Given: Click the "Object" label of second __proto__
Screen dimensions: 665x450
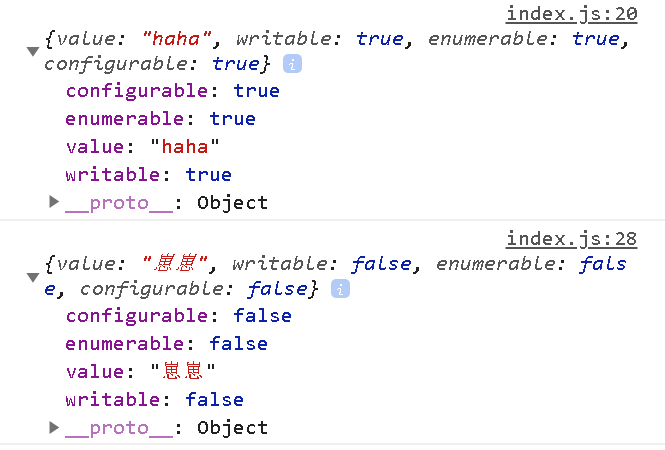Looking at the screenshot, I should (x=232, y=428).
